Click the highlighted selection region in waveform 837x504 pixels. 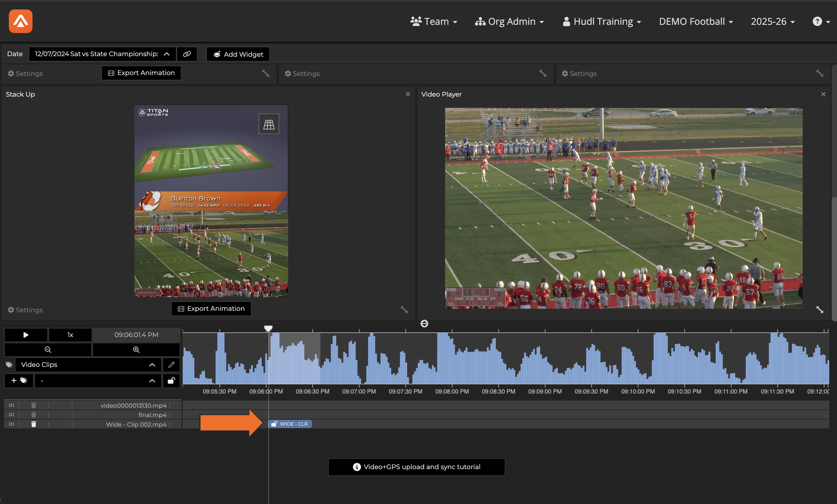click(294, 359)
